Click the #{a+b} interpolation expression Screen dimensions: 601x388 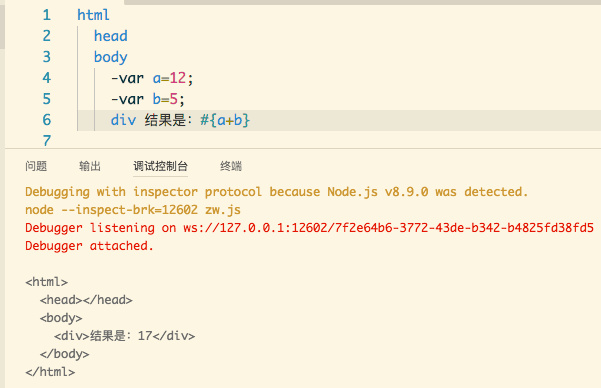click(x=225, y=120)
